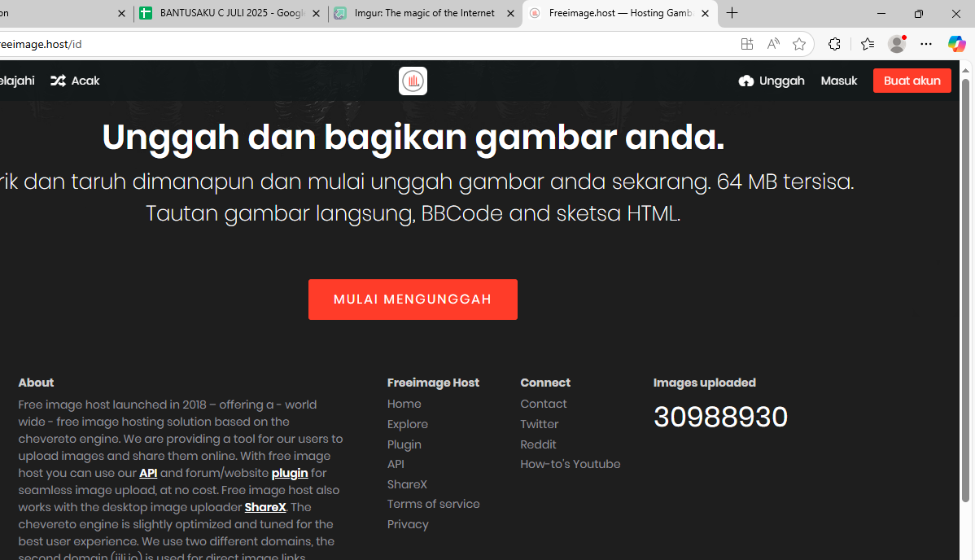This screenshot has height=560, width=975.
Task: Click the Connect footer heading
Action: click(x=545, y=383)
